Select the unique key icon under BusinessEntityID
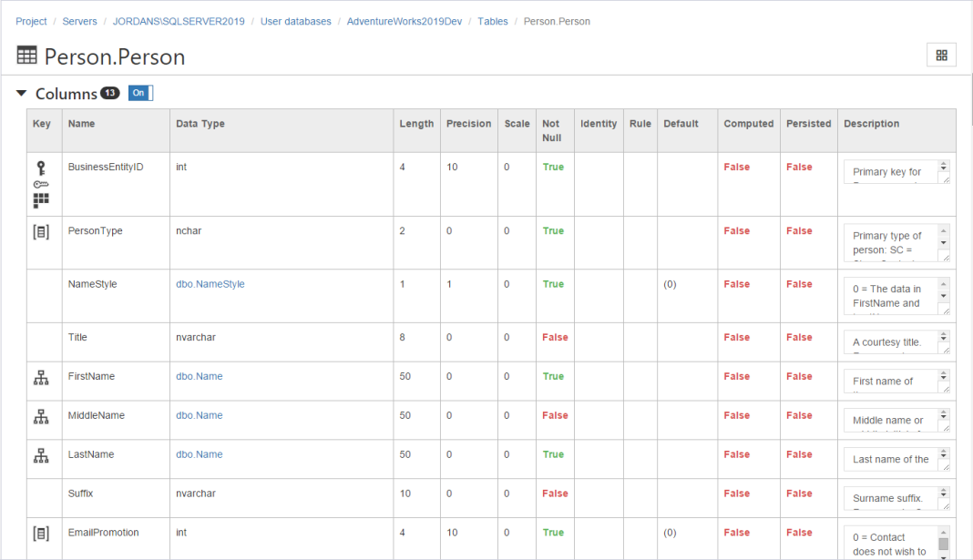The width and height of the screenshot is (973, 560). (43, 183)
